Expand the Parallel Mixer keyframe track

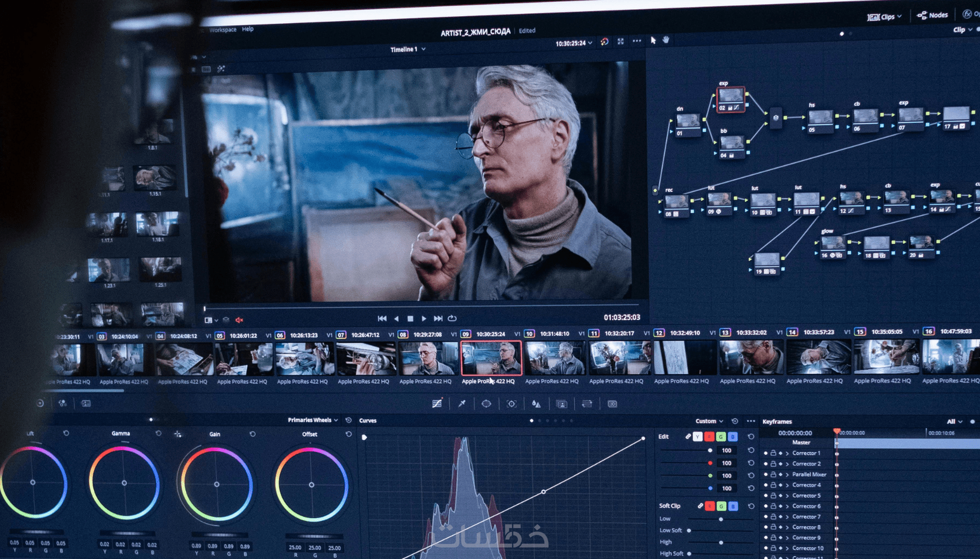[x=787, y=475]
